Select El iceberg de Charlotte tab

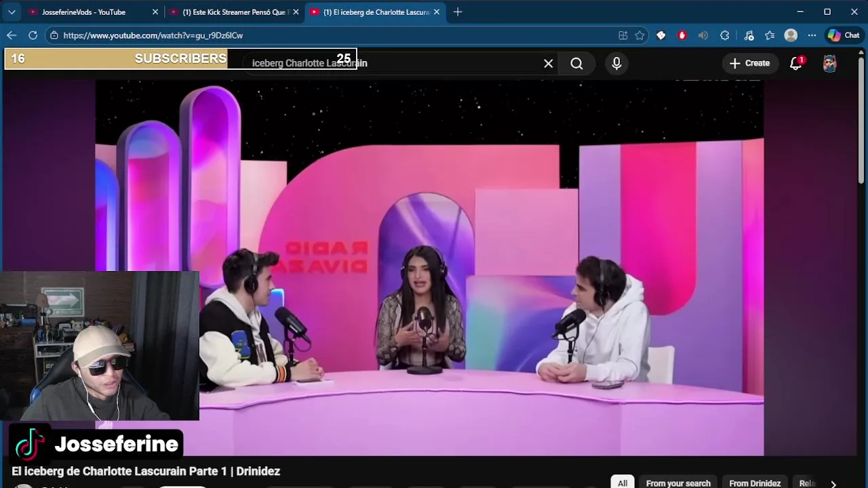[375, 12]
